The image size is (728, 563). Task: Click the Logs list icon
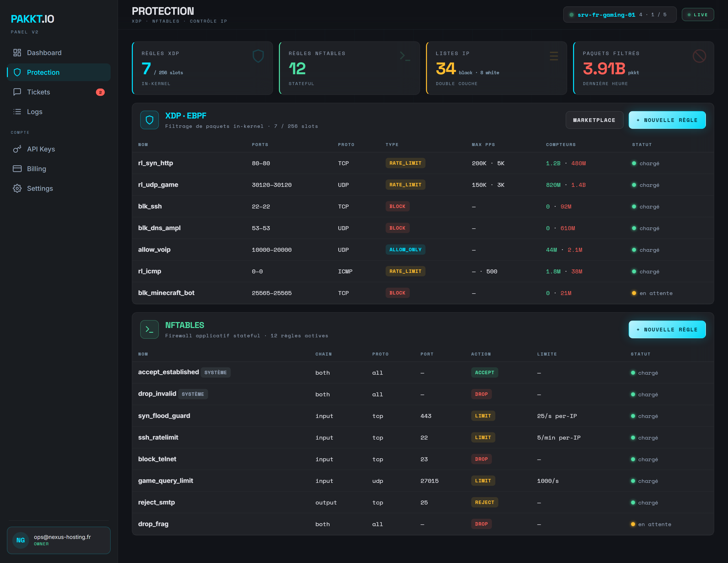tap(17, 112)
